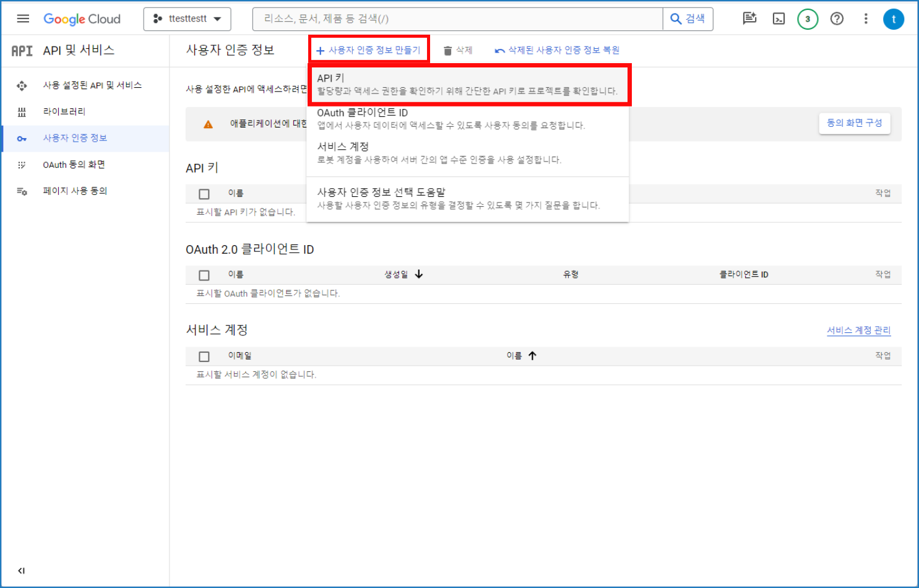Click the green circle showing 3
919x588 pixels.
(x=807, y=19)
